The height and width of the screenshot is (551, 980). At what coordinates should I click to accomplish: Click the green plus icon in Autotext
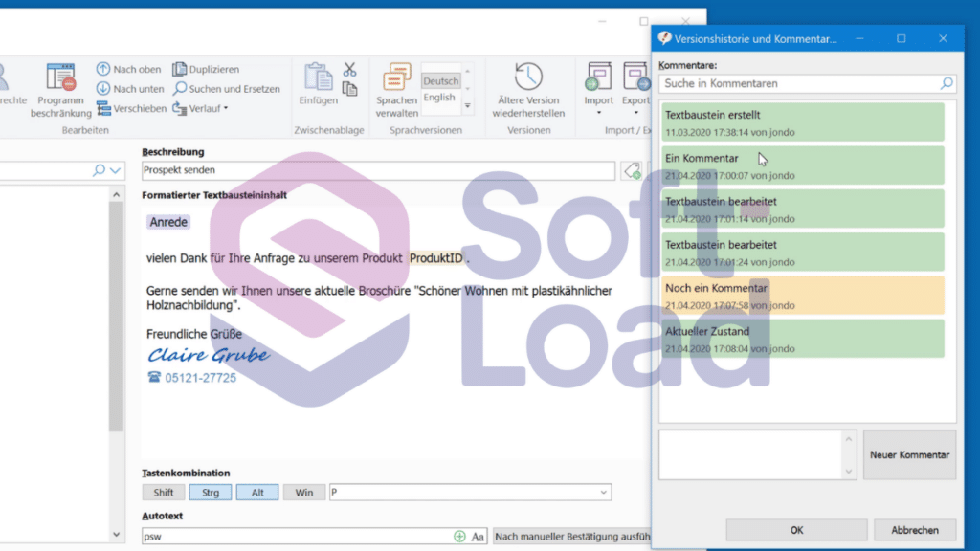(x=459, y=536)
